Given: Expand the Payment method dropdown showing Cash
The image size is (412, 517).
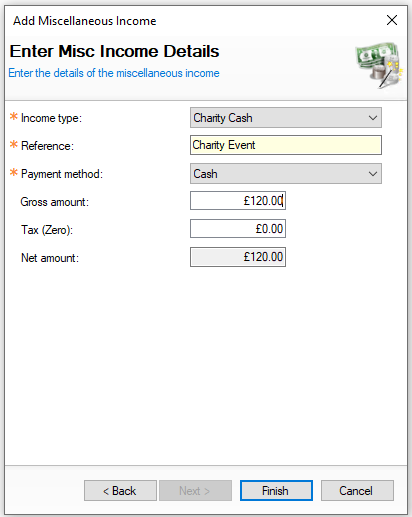Looking at the screenshot, I should pos(286,174).
